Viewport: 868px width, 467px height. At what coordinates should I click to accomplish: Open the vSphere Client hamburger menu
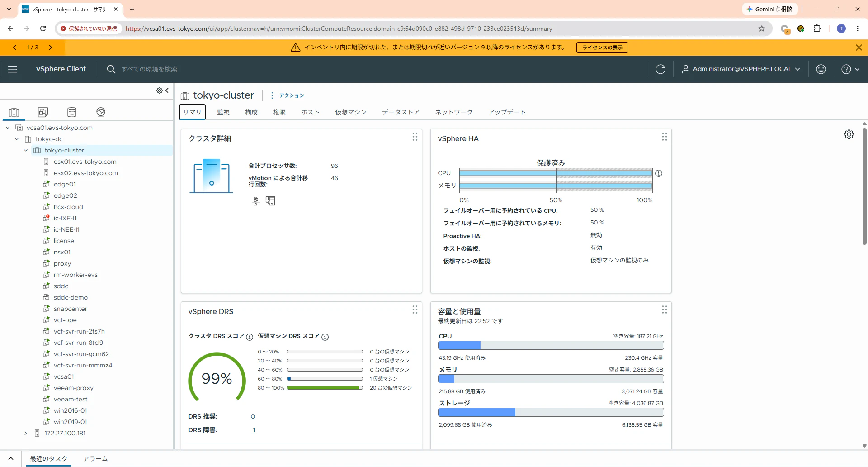tap(13, 69)
